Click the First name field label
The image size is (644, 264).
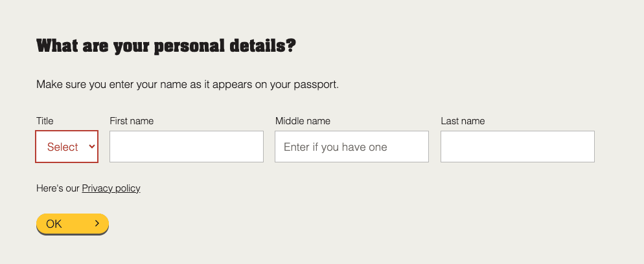click(x=132, y=121)
